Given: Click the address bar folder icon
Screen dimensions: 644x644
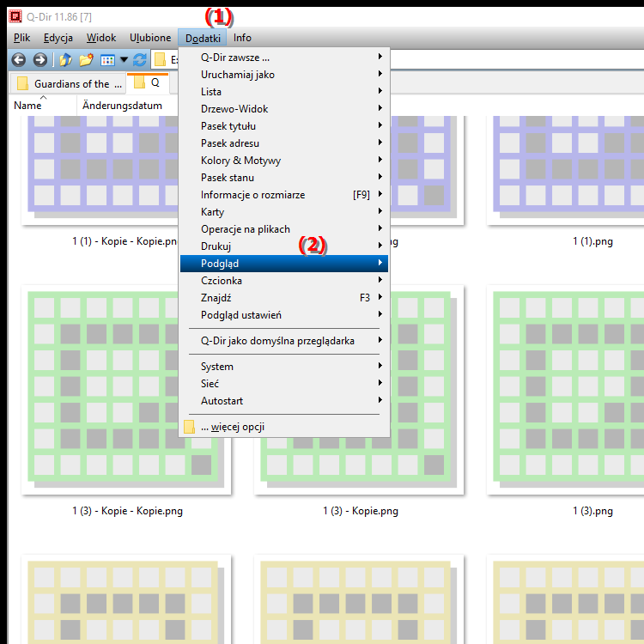Looking at the screenshot, I should pos(160,60).
